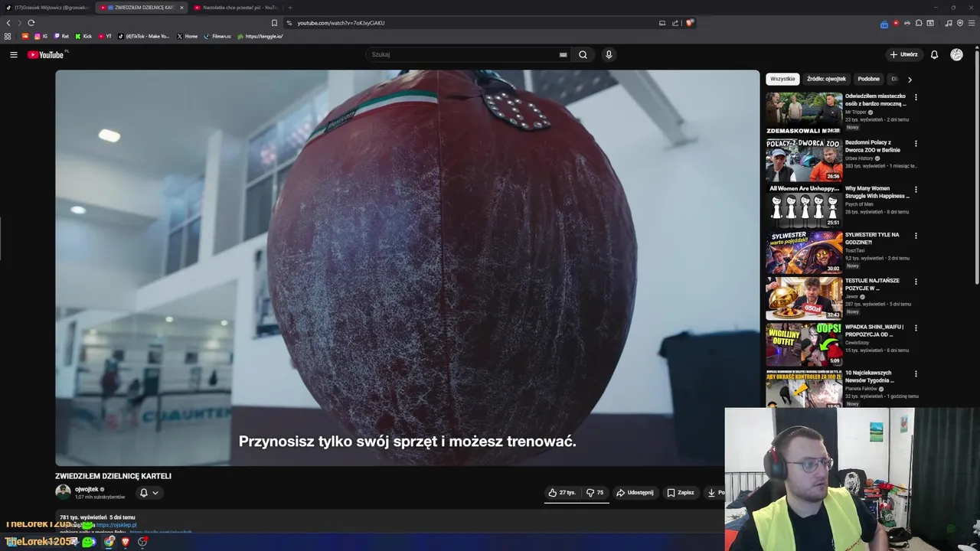Click the search magnifier button
Screen dimensions: 980x551
pyautogui.click(x=583, y=54)
